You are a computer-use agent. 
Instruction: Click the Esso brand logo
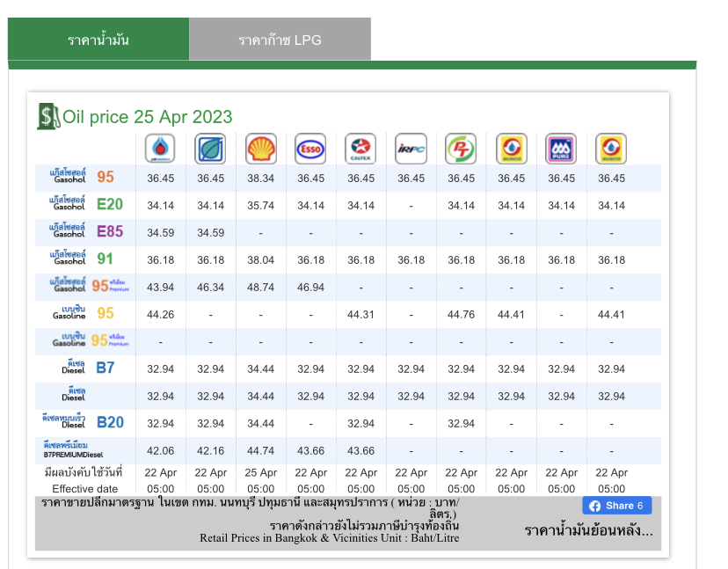coord(310,149)
